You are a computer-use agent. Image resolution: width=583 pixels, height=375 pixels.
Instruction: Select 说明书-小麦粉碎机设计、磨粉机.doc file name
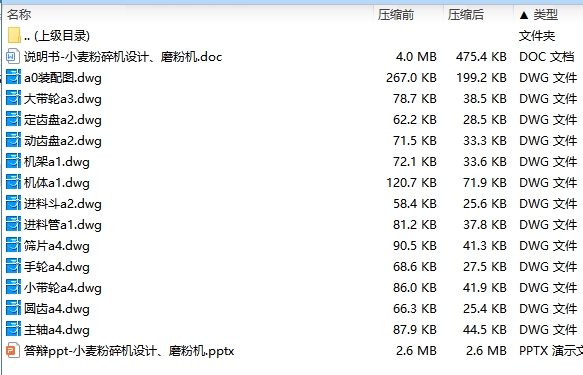coord(123,57)
